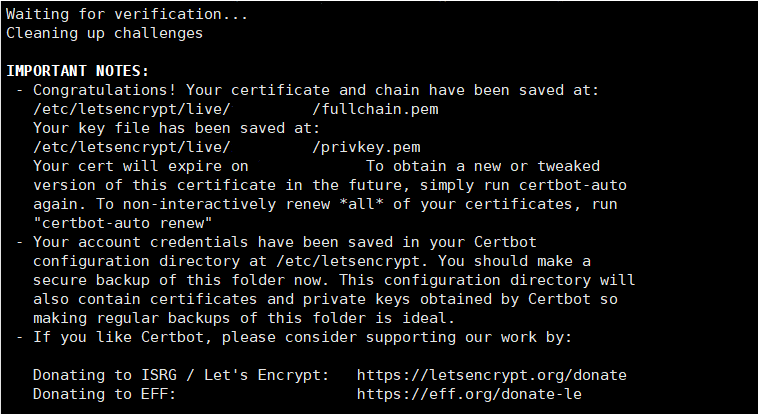Click the "Waiting for verification..." line
The height and width of the screenshot is (414, 758).
click(126, 14)
